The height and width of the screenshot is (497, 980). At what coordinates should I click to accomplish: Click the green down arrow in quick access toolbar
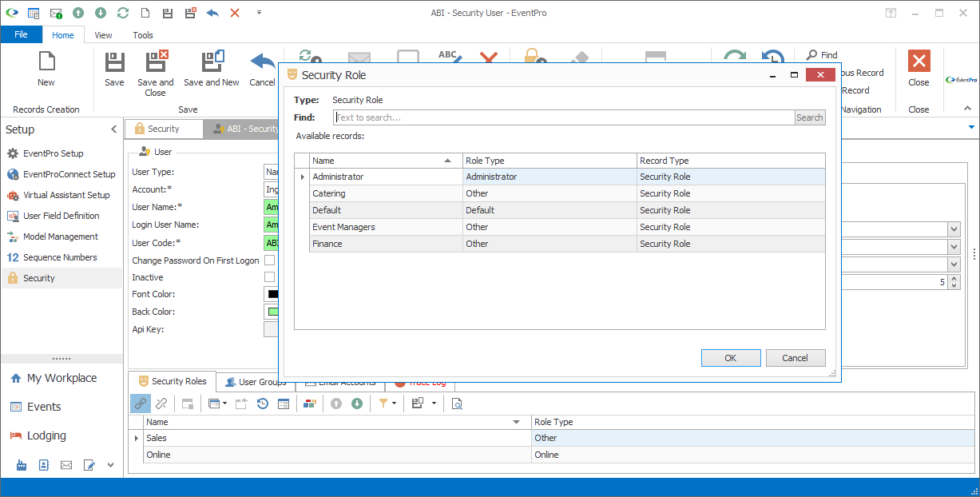pyautogui.click(x=101, y=13)
